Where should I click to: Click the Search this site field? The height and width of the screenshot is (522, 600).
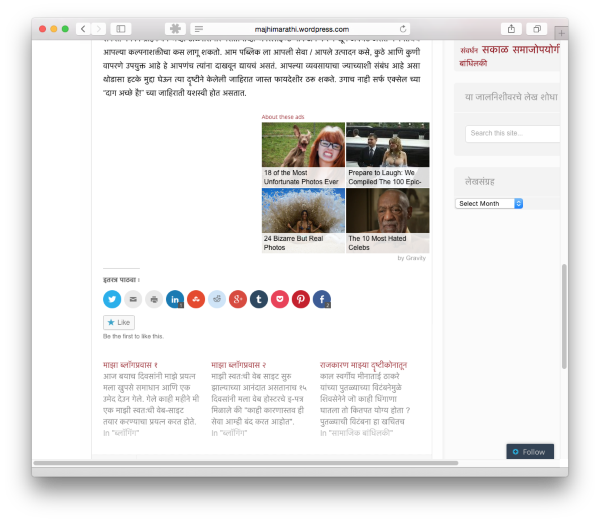coord(513,134)
